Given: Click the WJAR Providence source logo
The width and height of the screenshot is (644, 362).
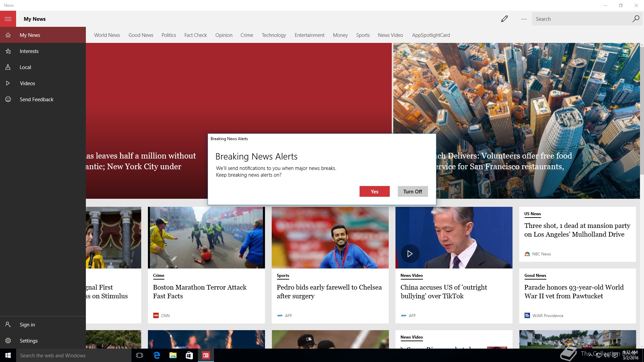Looking at the screenshot, I should coord(527,315).
